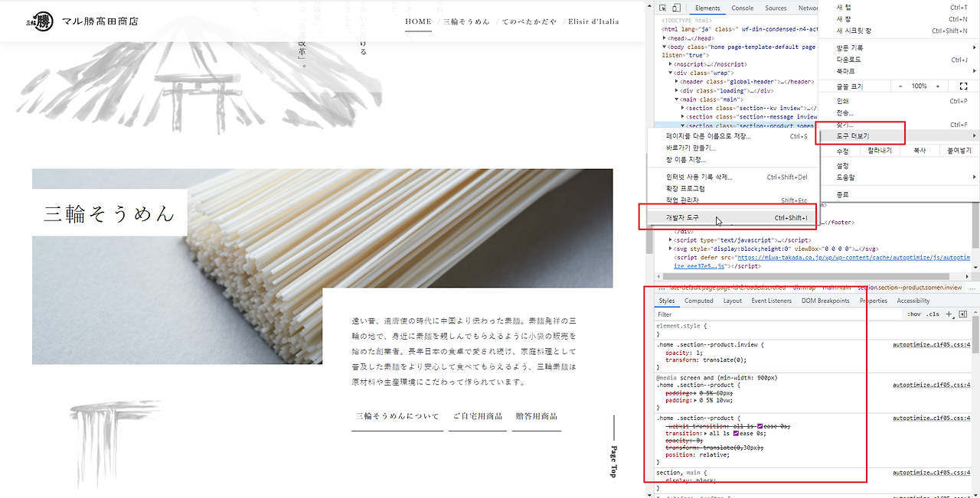Image resolution: width=980 pixels, height=498 pixels.
Task: Open 설정 from Chrome menu
Action: click(899, 165)
